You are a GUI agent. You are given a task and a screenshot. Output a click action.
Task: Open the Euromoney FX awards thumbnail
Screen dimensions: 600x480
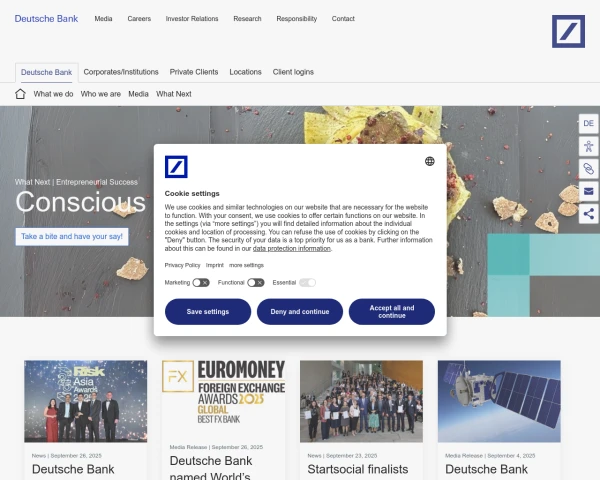(x=223, y=400)
